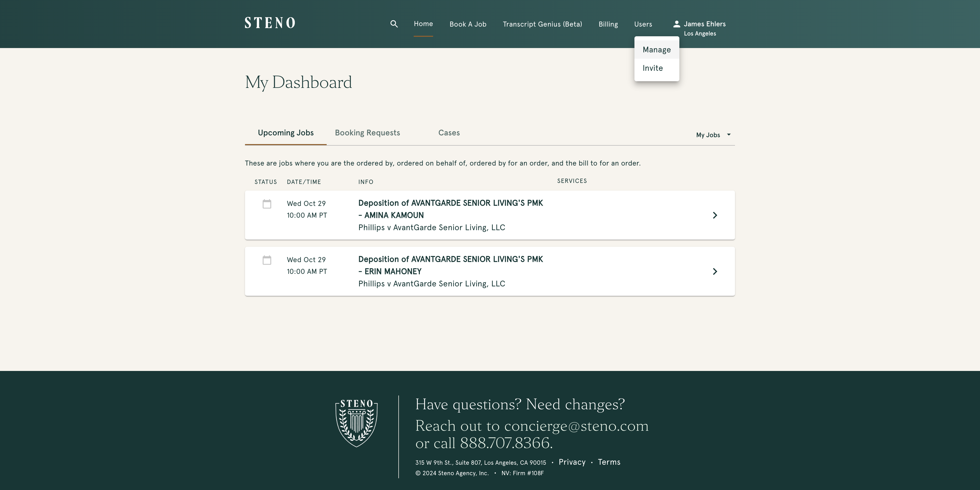
Task: Select Manage from the Users dropdown
Action: tap(656, 50)
